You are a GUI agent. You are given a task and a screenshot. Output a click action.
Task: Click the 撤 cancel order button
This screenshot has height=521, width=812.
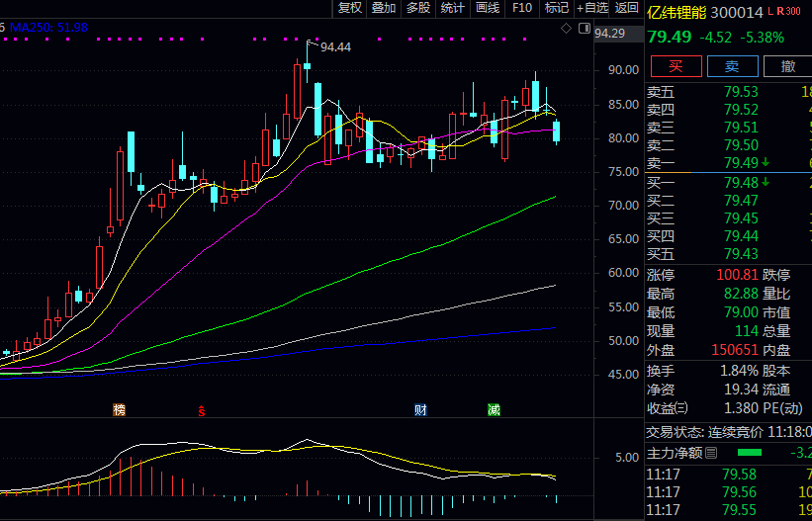787,66
